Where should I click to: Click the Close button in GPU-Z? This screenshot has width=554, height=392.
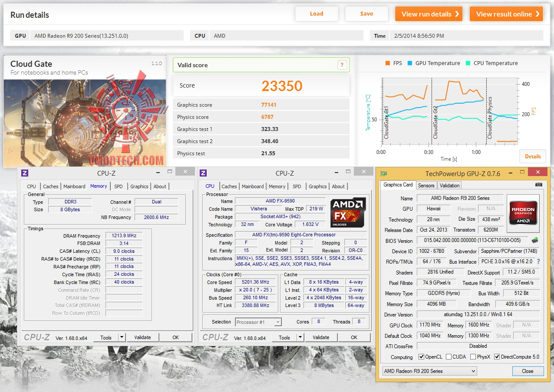pos(528,371)
